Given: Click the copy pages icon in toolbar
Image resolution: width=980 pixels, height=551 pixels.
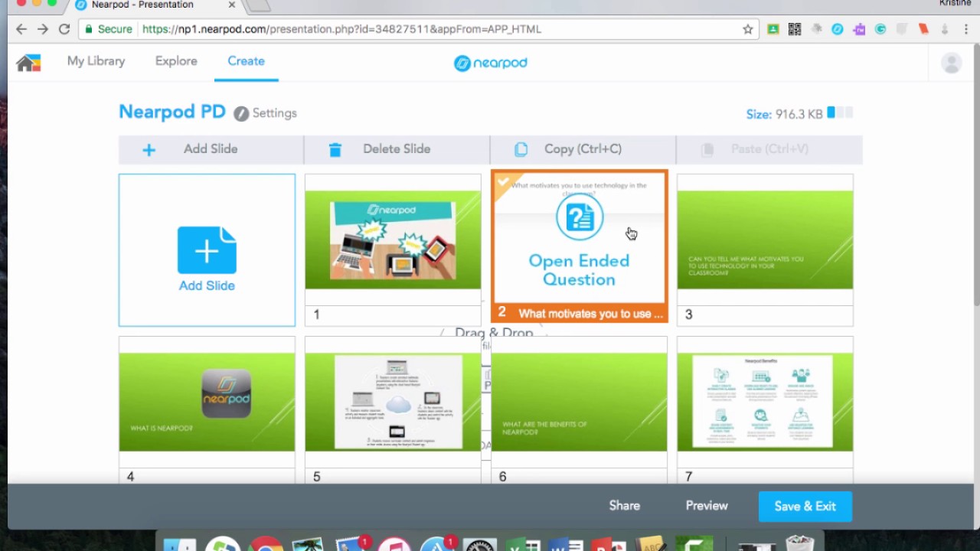Looking at the screenshot, I should coord(521,150).
